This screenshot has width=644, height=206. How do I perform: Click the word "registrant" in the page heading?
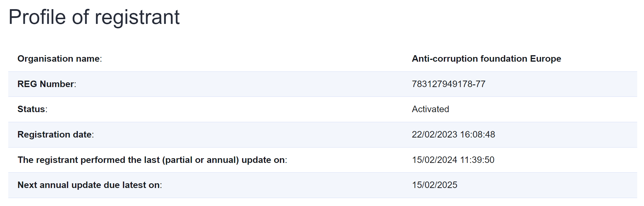pos(137,17)
